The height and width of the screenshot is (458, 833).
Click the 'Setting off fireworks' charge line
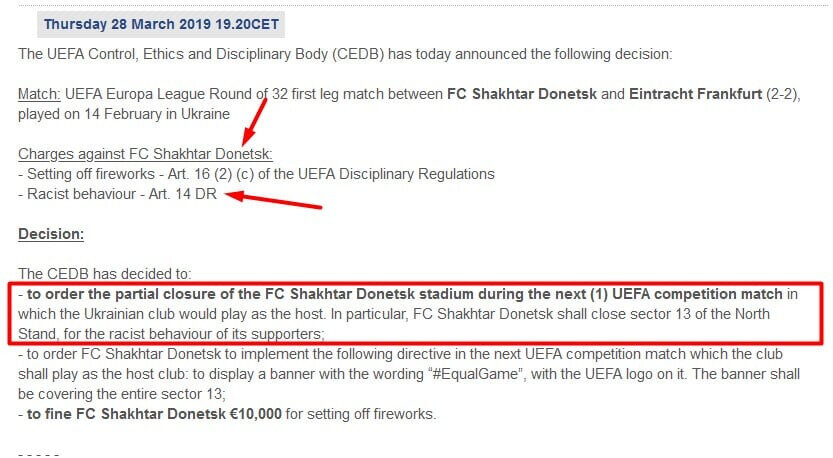[256, 174]
